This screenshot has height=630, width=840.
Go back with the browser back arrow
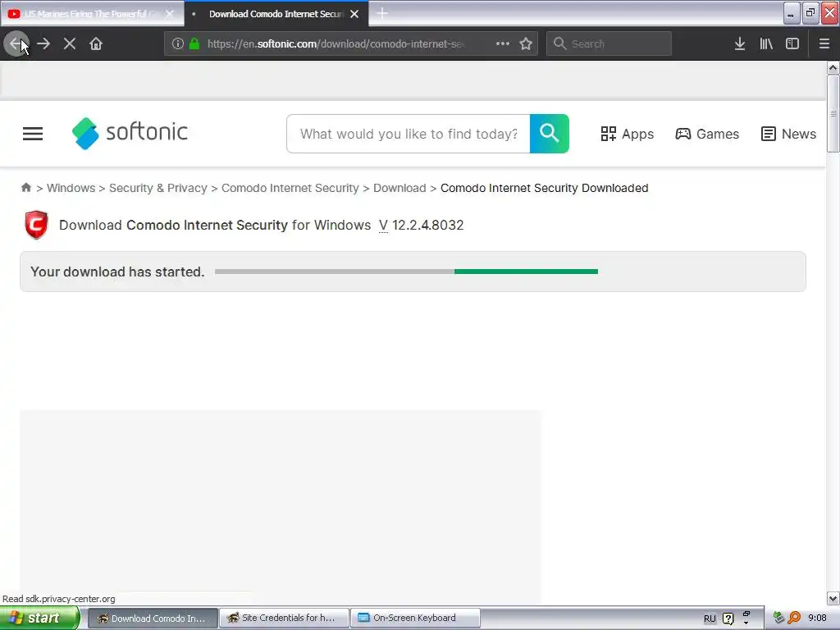click(x=16, y=43)
